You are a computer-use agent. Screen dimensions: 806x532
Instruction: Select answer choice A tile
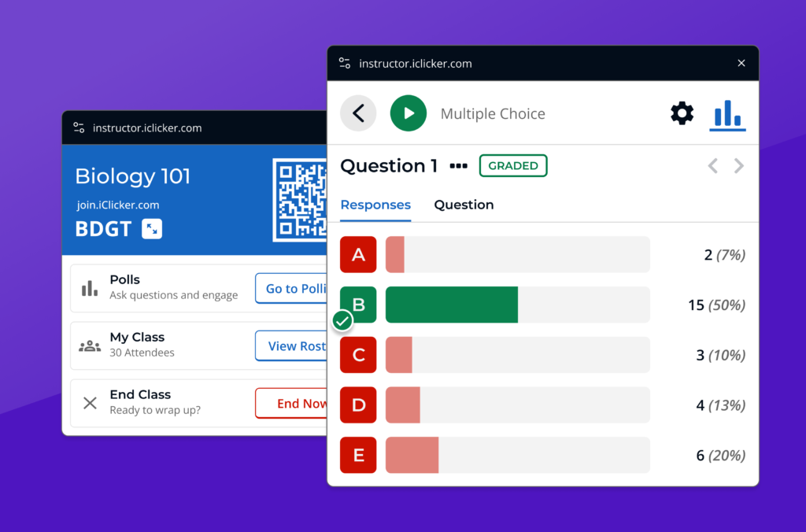(x=358, y=254)
